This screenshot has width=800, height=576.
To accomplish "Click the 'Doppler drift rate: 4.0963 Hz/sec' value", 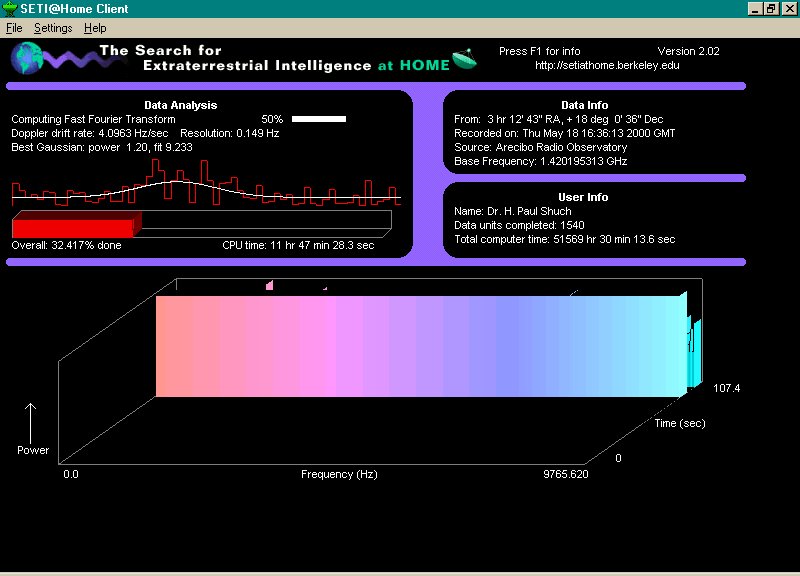I will 90,133.
